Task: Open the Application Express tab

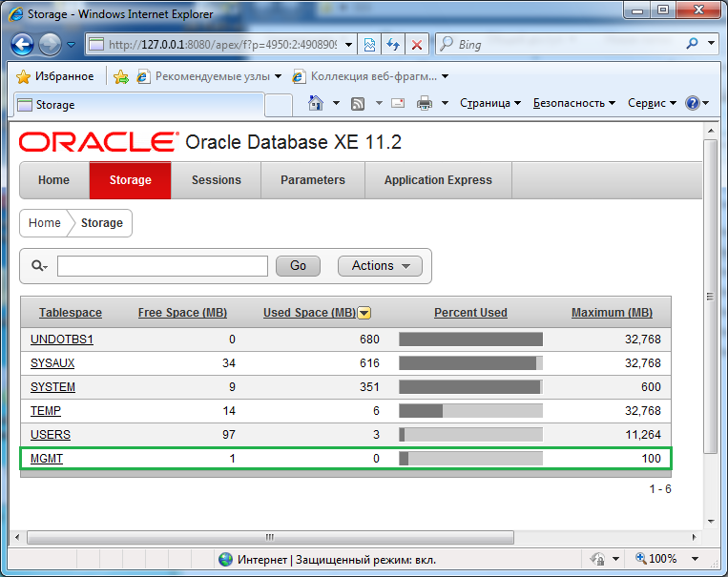Action: click(438, 180)
